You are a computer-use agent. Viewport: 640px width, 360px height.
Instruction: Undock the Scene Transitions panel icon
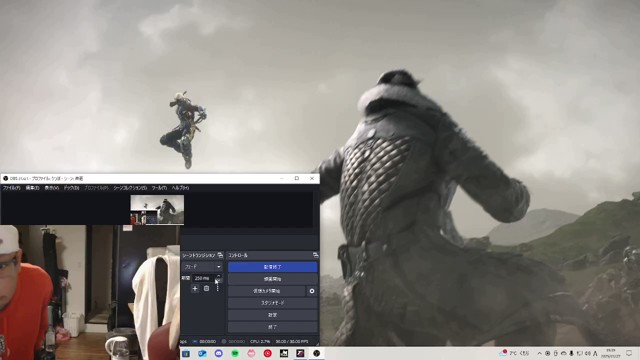tap(220, 255)
